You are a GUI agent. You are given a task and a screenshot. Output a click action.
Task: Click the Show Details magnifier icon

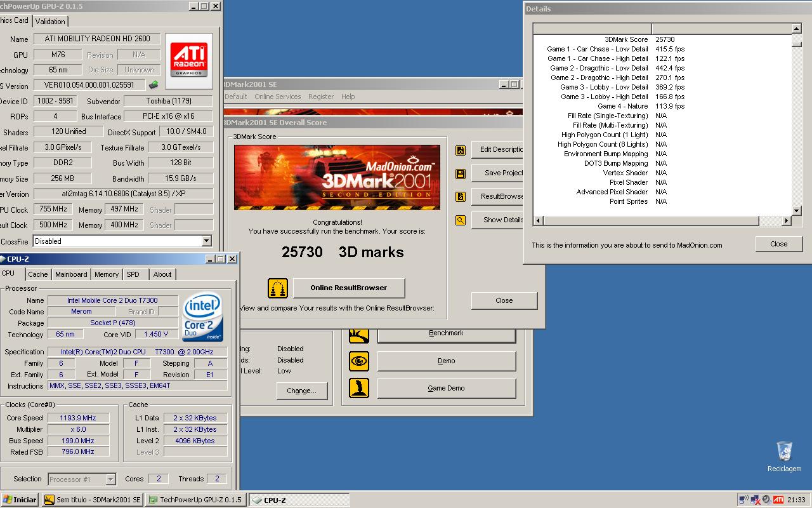(461, 220)
